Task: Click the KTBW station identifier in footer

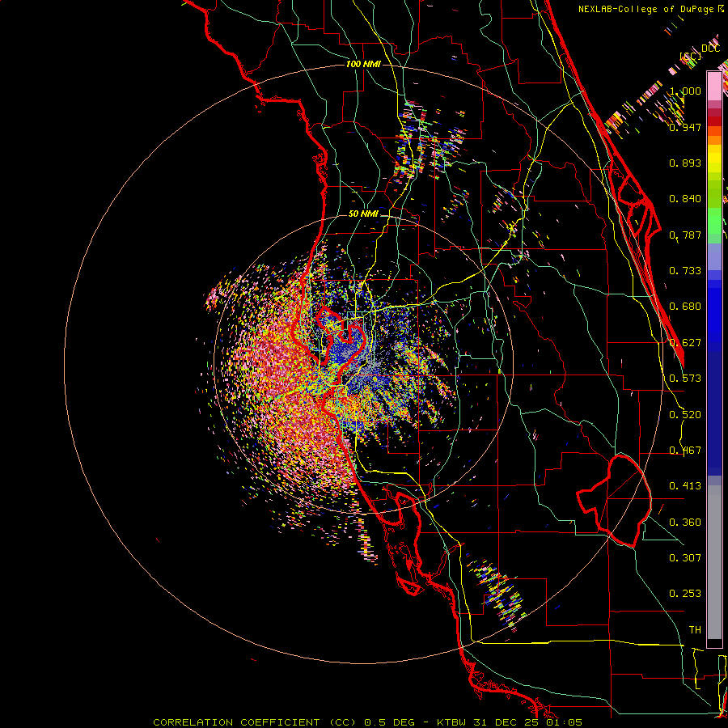Action: click(453, 722)
